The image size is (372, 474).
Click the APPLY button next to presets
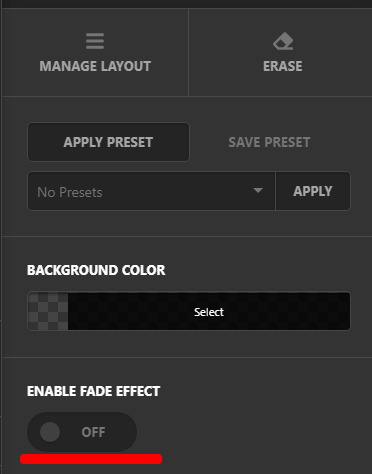coord(313,191)
